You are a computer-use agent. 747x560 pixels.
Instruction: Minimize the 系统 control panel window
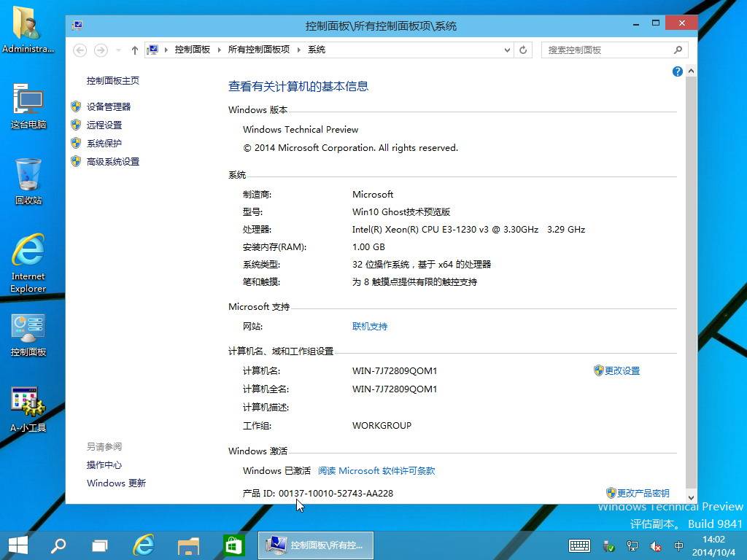635,23
